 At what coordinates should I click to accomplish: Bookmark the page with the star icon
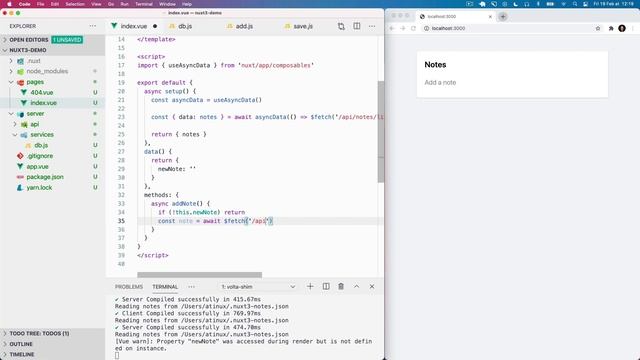pos(598,28)
